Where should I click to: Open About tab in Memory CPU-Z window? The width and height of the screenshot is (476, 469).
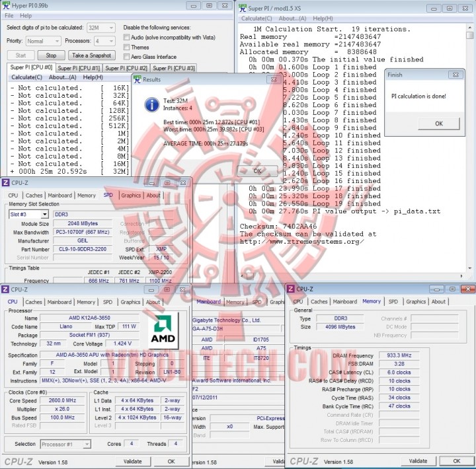point(438,301)
